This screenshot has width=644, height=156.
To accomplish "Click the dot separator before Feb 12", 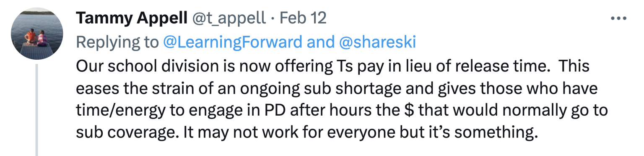I will pos(273,19).
